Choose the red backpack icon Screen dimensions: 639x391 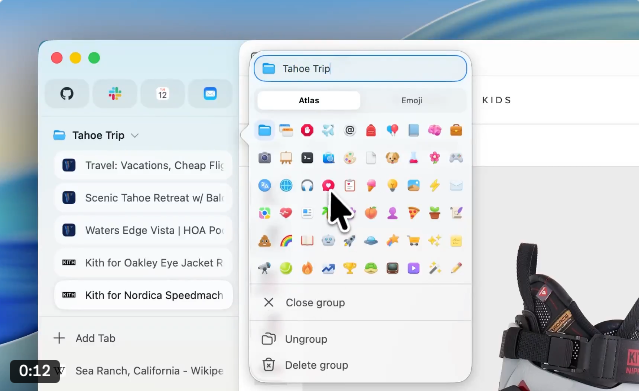[x=371, y=130]
